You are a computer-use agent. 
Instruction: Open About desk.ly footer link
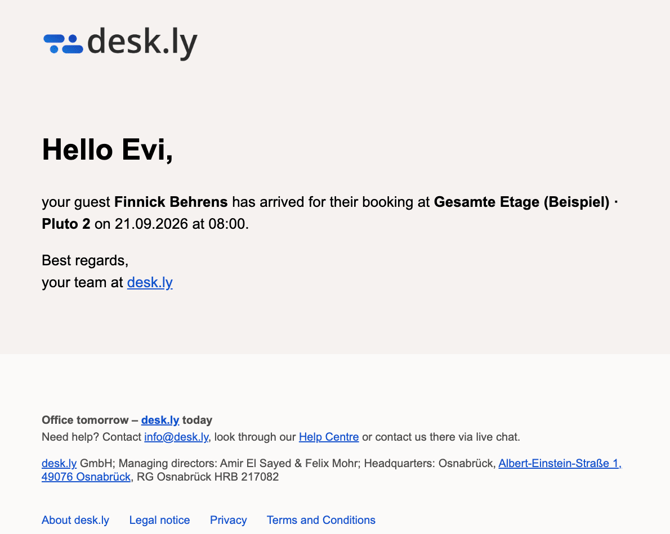(x=75, y=520)
